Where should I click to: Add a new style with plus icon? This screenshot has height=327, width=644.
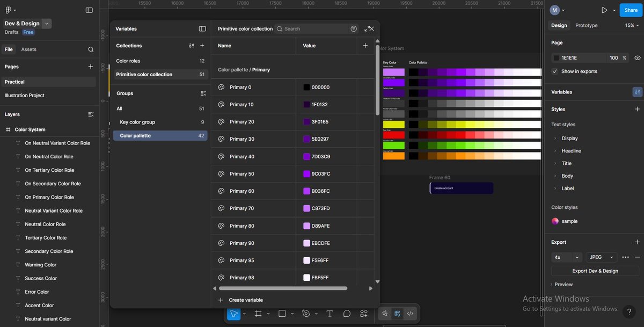[637, 109]
